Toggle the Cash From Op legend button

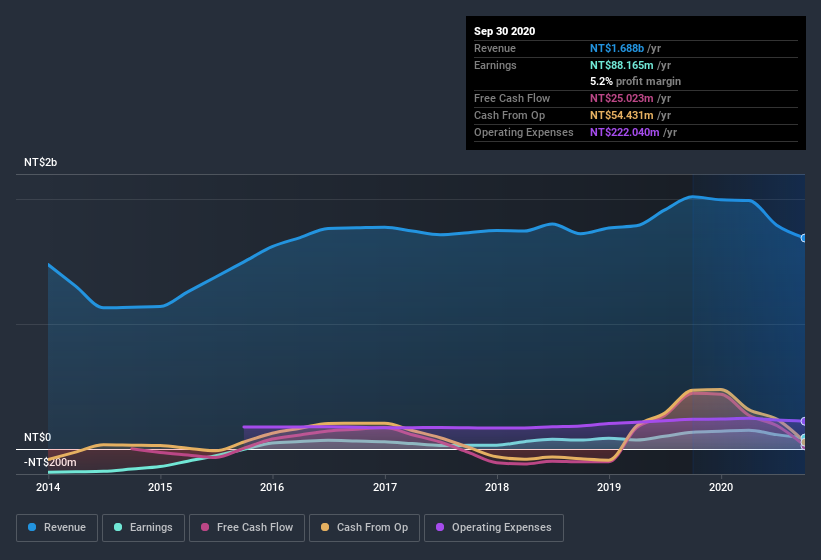pos(364,528)
